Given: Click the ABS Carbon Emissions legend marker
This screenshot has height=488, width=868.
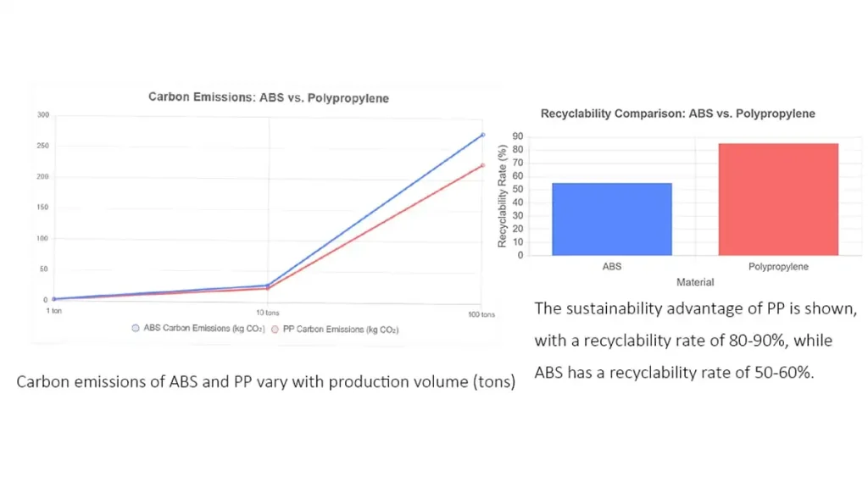Looking at the screenshot, I should click(x=136, y=329).
